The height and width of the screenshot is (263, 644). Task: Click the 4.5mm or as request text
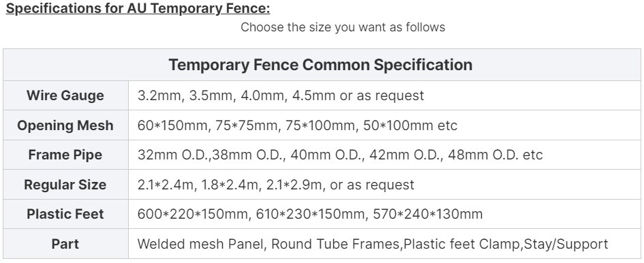(x=358, y=95)
